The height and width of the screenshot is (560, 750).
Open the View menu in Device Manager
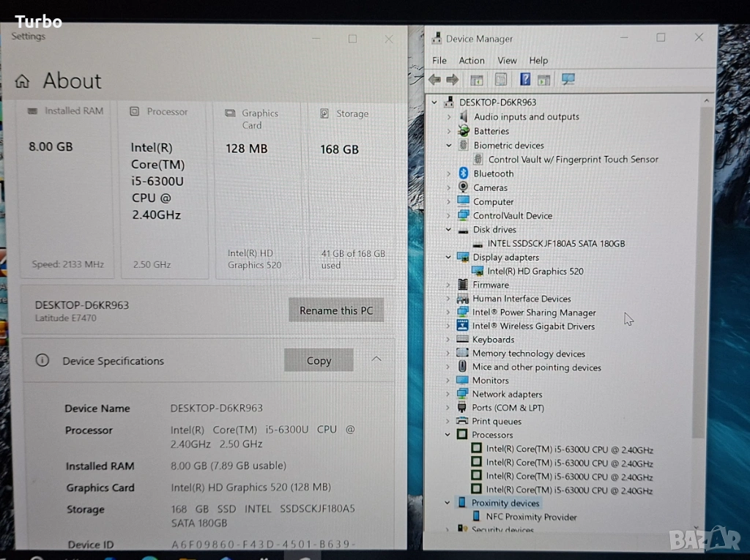point(507,61)
